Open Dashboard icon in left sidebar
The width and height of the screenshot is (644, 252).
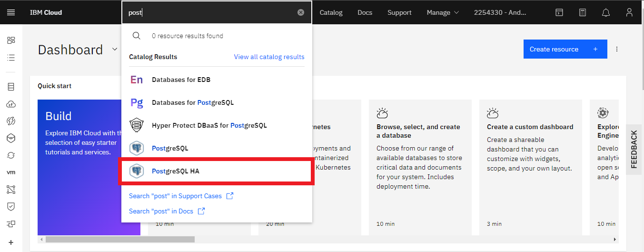(11, 40)
